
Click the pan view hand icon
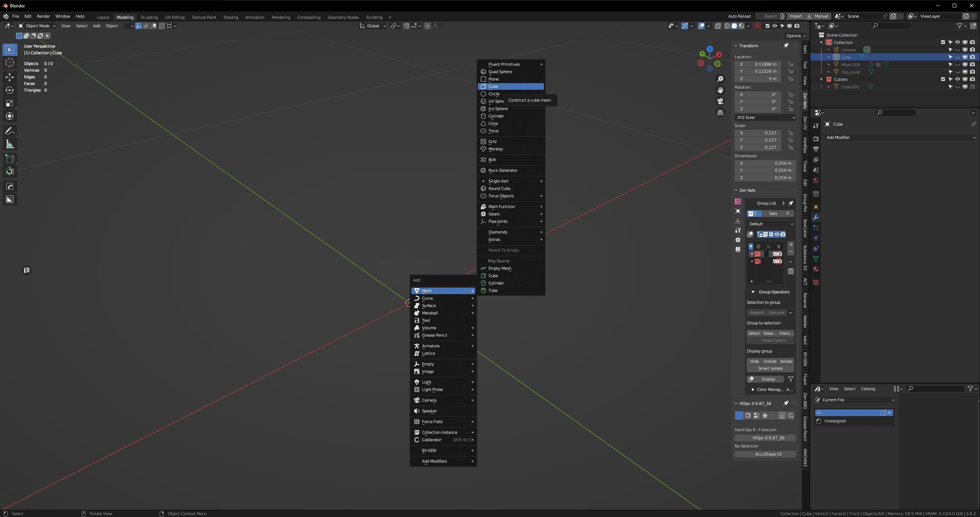pos(720,90)
